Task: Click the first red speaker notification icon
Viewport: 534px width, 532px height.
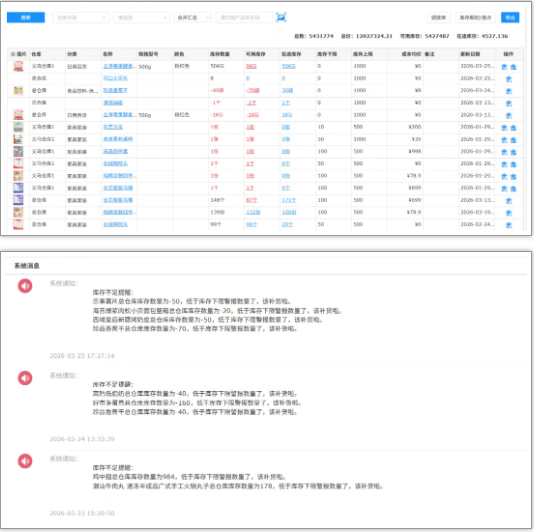Action: pyautogui.click(x=25, y=286)
